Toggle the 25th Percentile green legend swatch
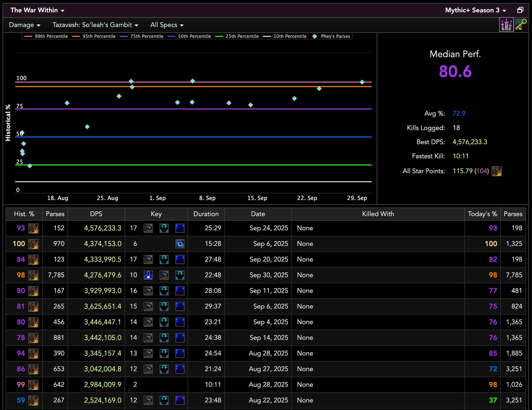 (x=219, y=36)
